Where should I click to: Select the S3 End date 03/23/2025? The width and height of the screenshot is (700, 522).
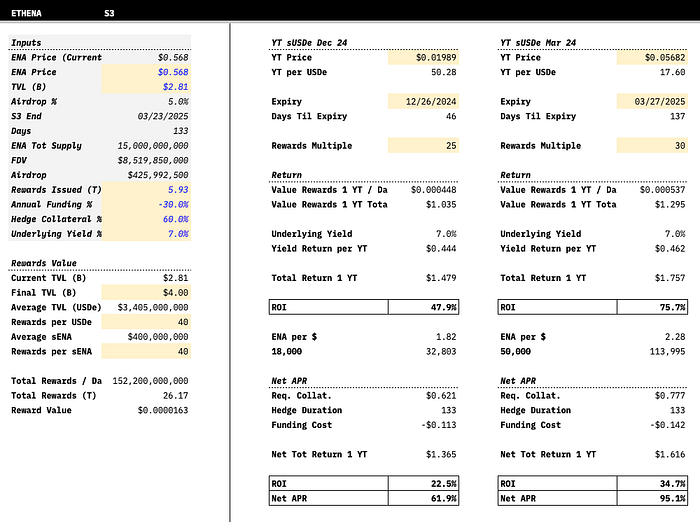[163, 116]
